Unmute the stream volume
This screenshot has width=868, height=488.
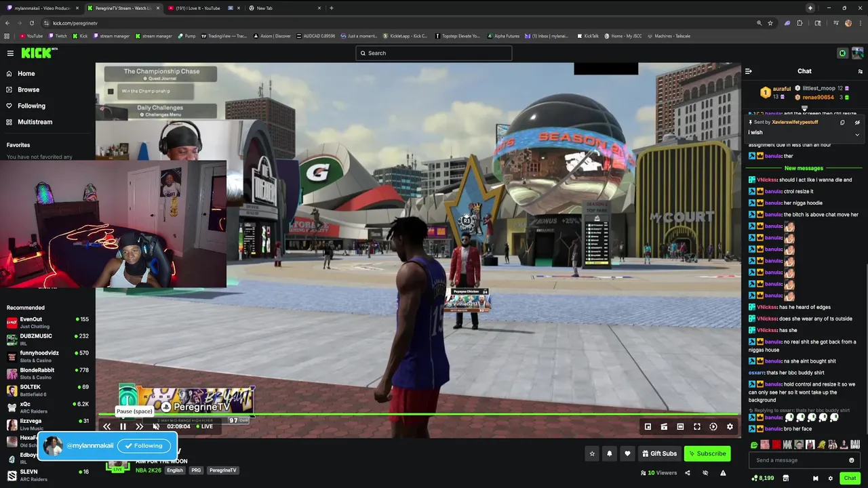(156, 426)
